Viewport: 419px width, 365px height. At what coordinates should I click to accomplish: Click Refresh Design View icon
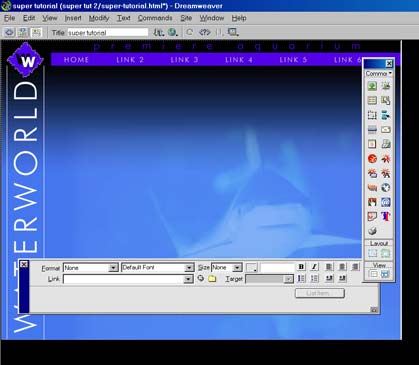pos(190,32)
